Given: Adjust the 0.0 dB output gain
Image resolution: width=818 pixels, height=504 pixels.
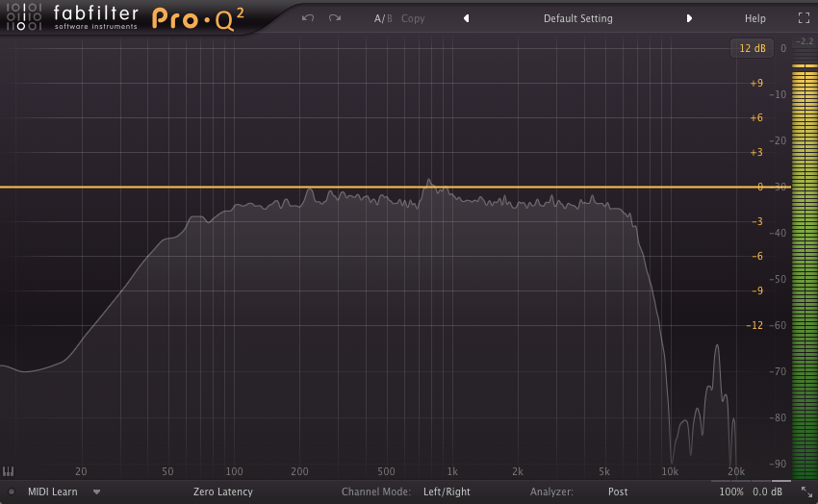Looking at the screenshot, I should [x=767, y=491].
